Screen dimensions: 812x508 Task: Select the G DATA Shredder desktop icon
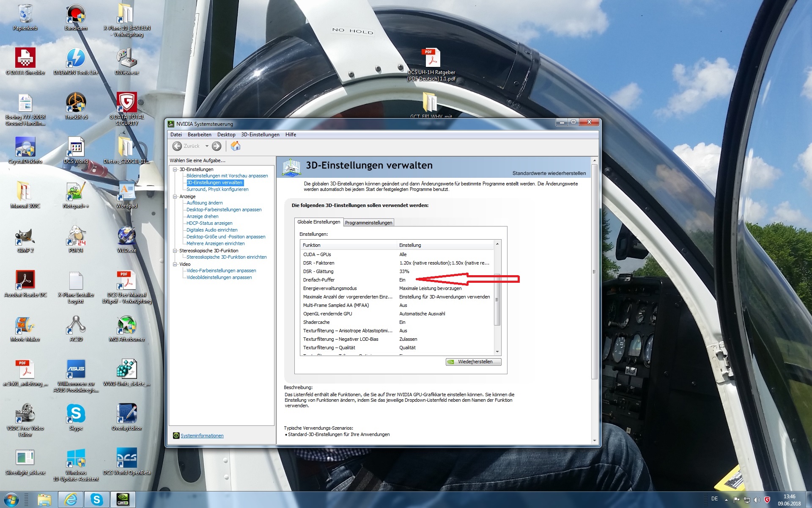tap(25, 61)
